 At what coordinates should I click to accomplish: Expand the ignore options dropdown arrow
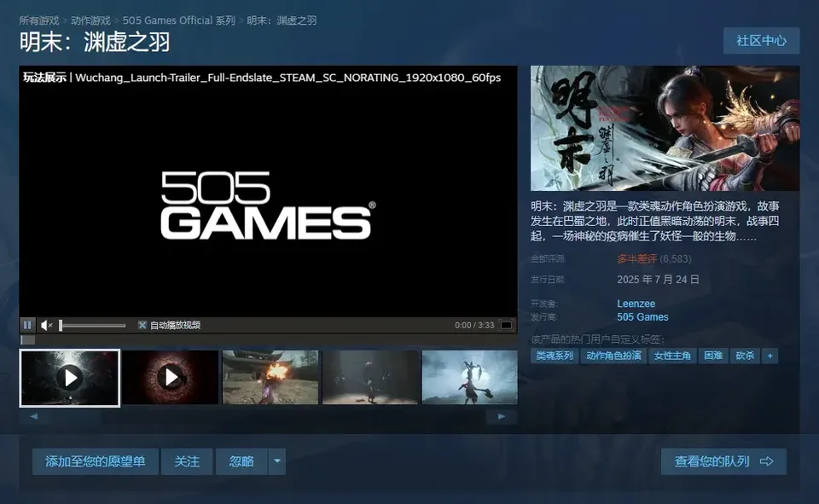pos(277,461)
